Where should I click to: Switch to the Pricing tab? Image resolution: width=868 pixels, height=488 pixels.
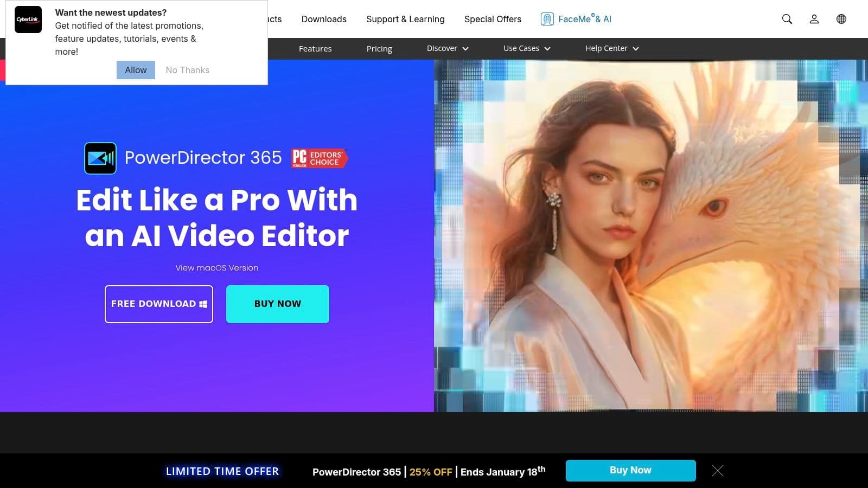[x=379, y=48]
